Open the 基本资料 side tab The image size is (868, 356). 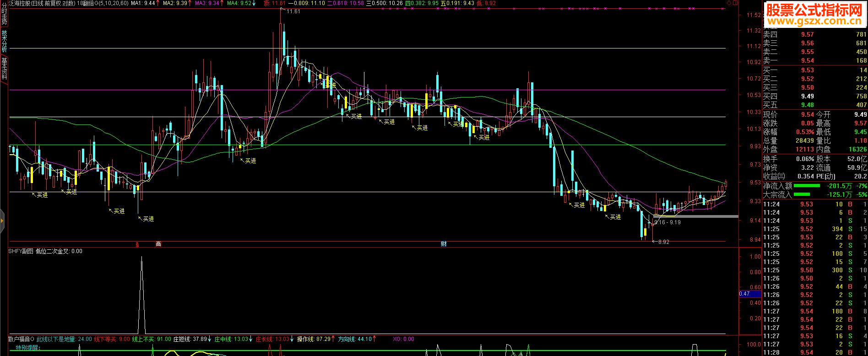tap(4, 69)
